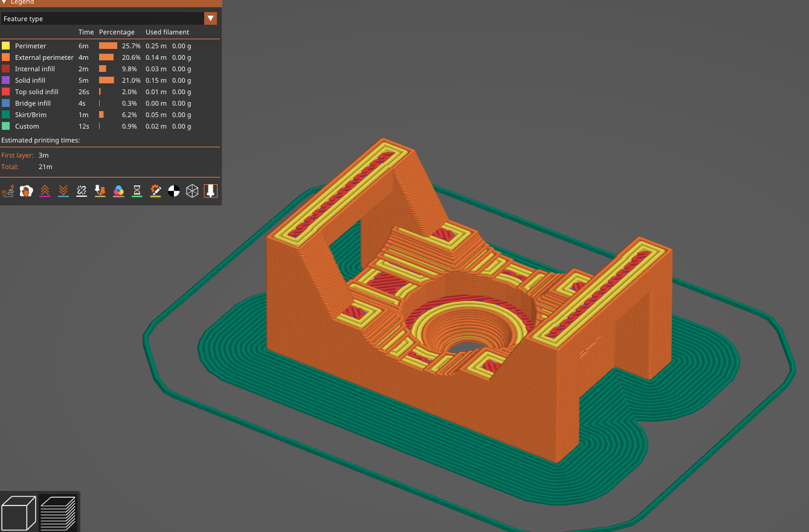Click the 'Total:' label
The width and height of the screenshot is (809, 532).
10,167
